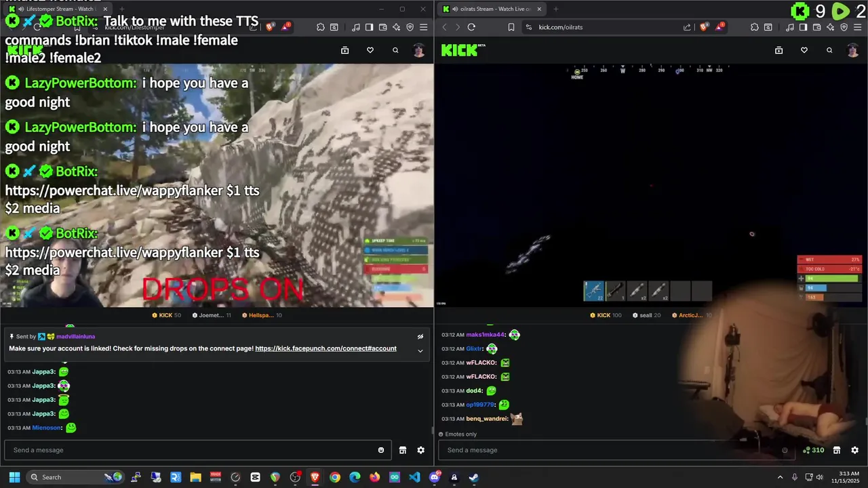Image resolution: width=868 pixels, height=488 pixels.
Task: Expand pinned message chevron in Lifestomper chat
Action: (x=420, y=350)
